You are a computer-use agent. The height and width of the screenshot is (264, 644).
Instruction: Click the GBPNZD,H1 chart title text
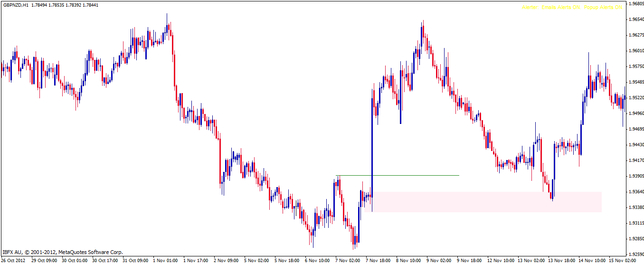point(16,4)
